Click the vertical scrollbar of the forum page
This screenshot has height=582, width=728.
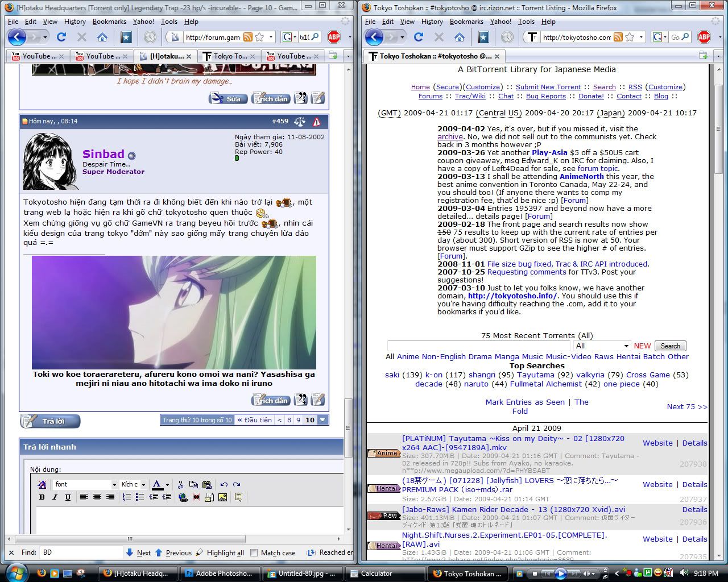[x=349, y=428]
